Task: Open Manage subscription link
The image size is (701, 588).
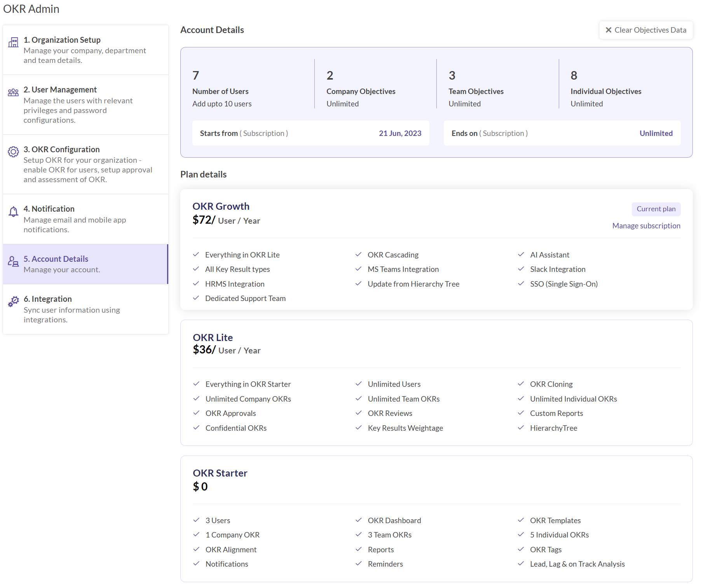Action: tap(646, 226)
